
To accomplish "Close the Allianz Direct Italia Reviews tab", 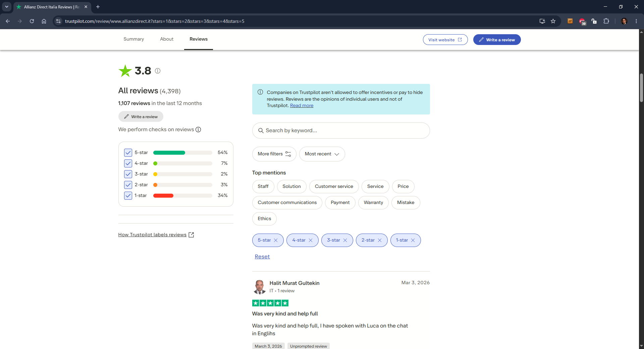I will click(x=86, y=7).
